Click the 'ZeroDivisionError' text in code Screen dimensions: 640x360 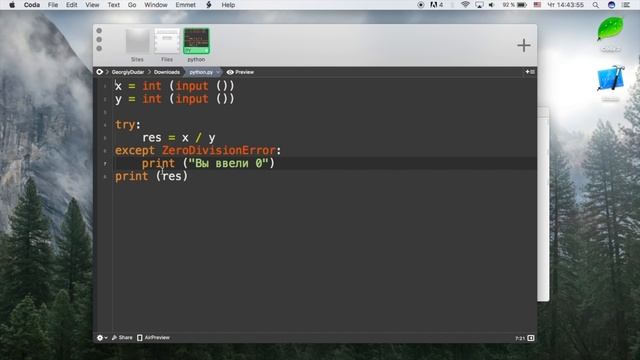coord(219,150)
